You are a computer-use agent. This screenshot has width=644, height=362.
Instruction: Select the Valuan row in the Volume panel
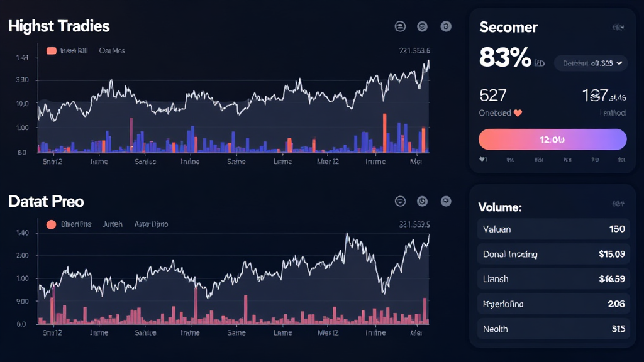pyautogui.click(x=553, y=229)
